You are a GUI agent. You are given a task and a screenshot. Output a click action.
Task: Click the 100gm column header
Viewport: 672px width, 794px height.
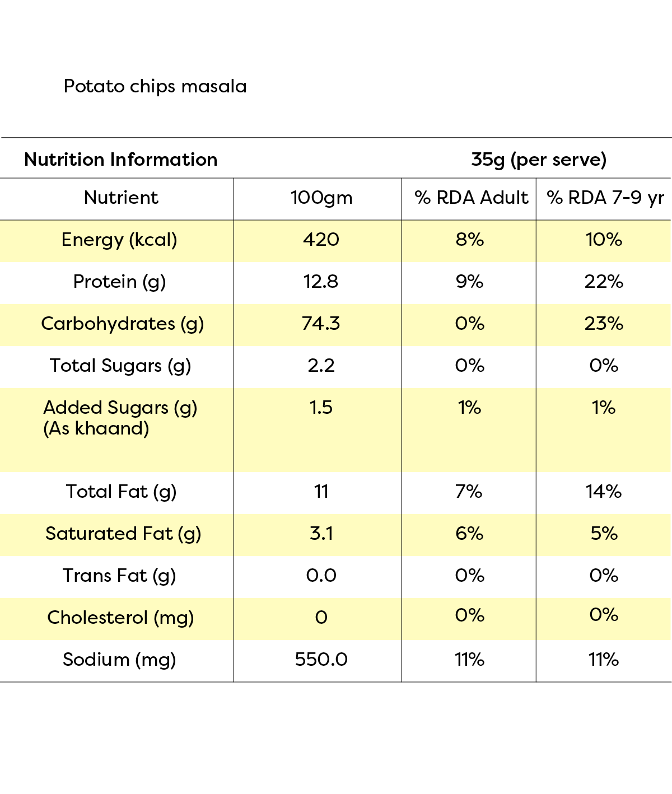[321, 198]
